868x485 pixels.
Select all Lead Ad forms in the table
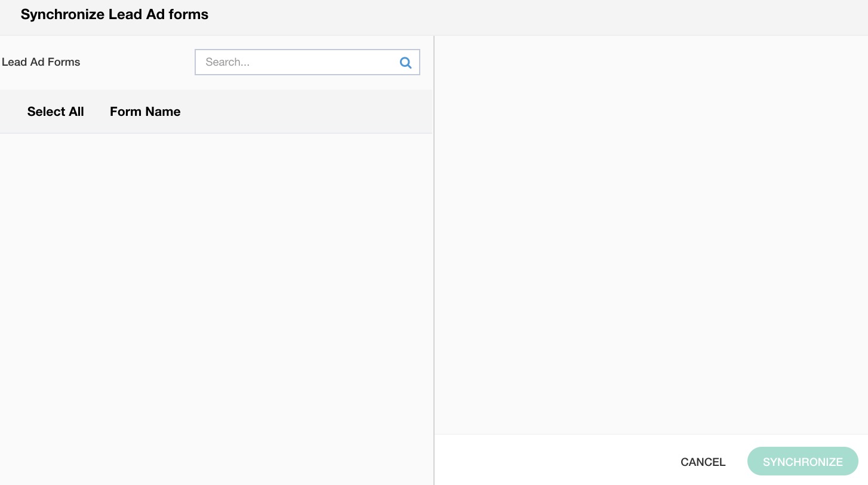(56, 112)
